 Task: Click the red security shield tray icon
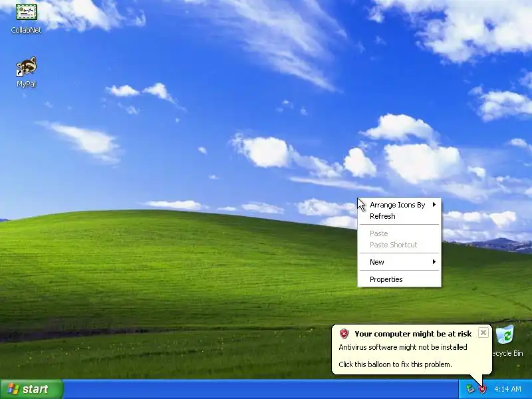click(482, 389)
